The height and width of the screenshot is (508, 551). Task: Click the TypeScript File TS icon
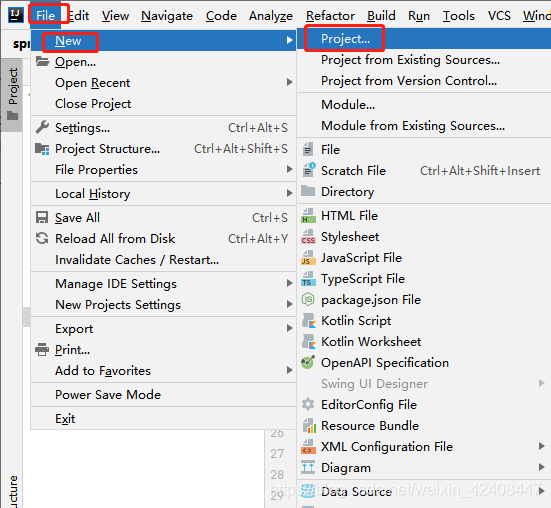click(308, 279)
